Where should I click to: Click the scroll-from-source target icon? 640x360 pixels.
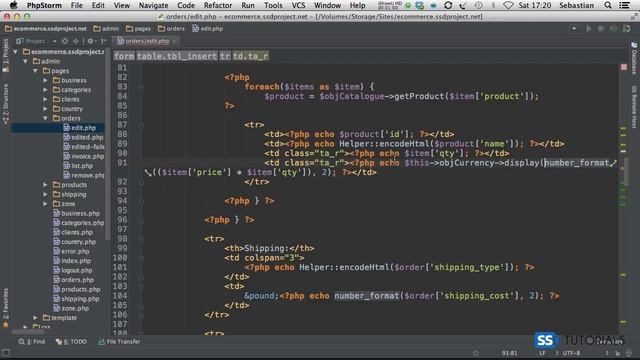pos(65,41)
